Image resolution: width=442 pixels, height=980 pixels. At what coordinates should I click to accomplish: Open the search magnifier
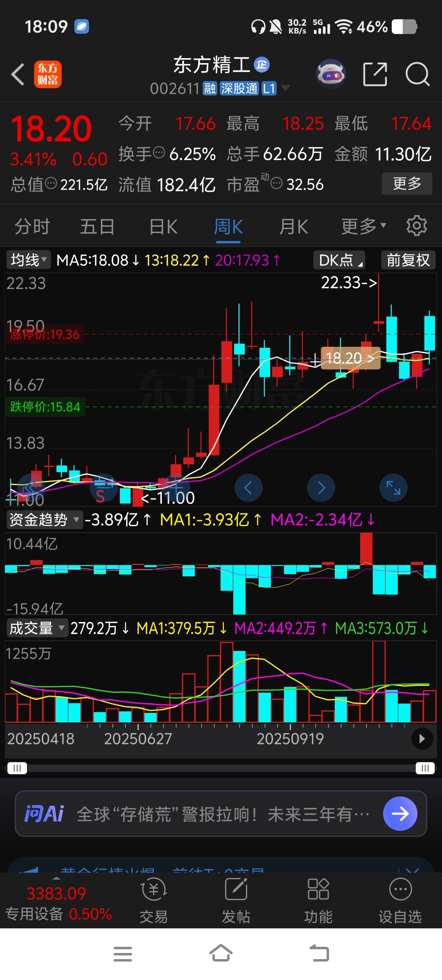click(417, 74)
